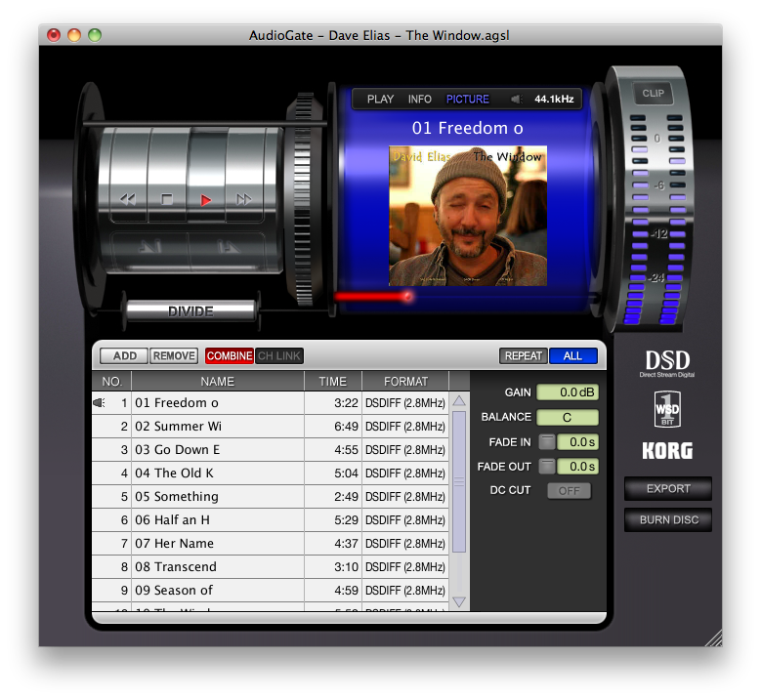
Task: Click the song list scrollbar thumb
Action: [x=459, y=481]
